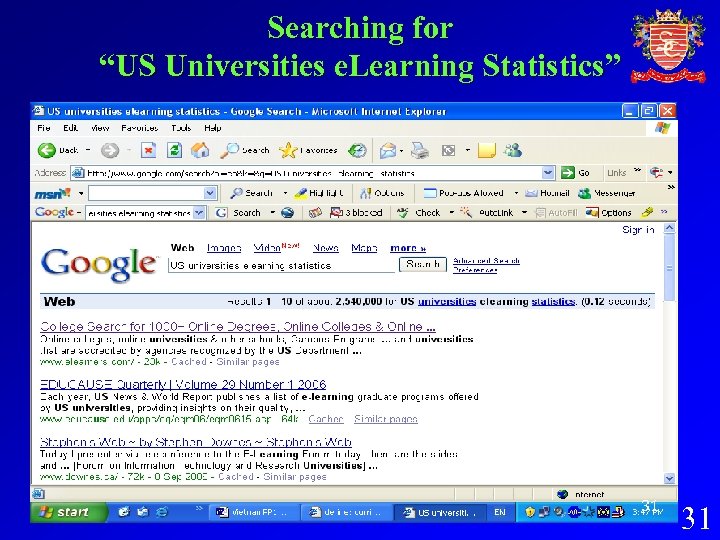Image resolution: width=720 pixels, height=540 pixels.
Task: Open the History icon
Action: pos(357,150)
